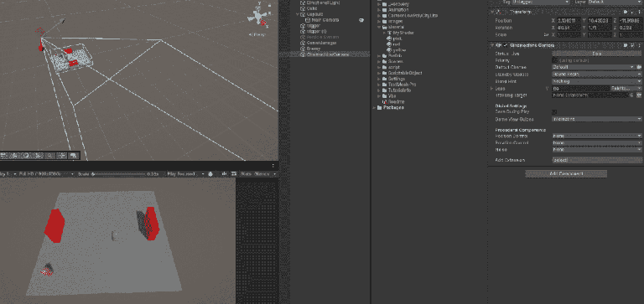Image resolution: width=644 pixels, height=304 pixels.
Task: Toggle the Stats button in Game view
Action: coord(246,174)
